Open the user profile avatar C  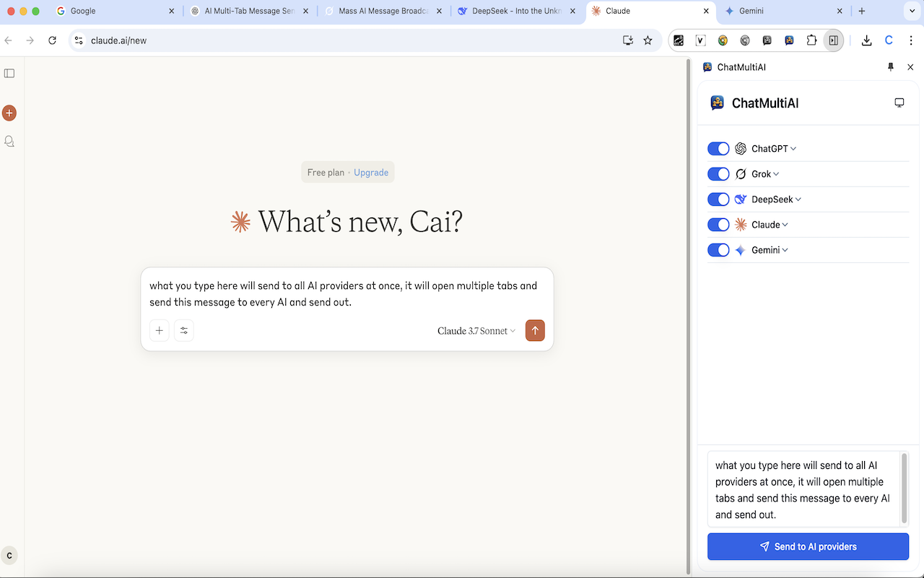pos(9,556)
